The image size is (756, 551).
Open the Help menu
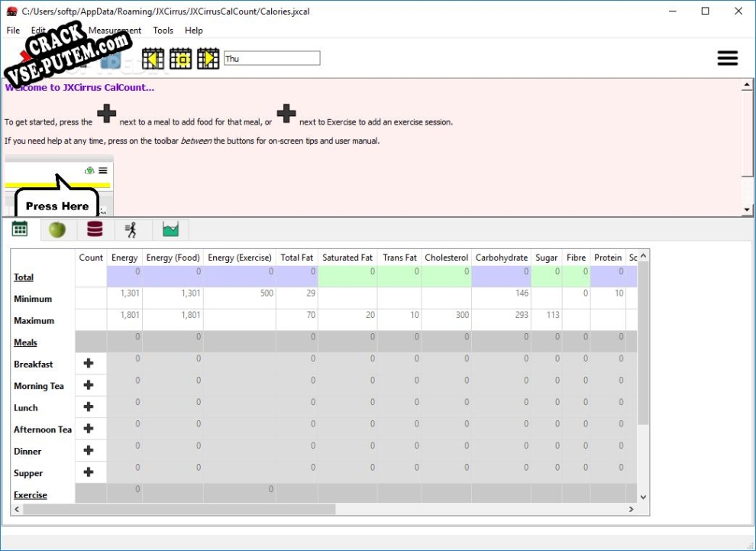pos(194,31)
